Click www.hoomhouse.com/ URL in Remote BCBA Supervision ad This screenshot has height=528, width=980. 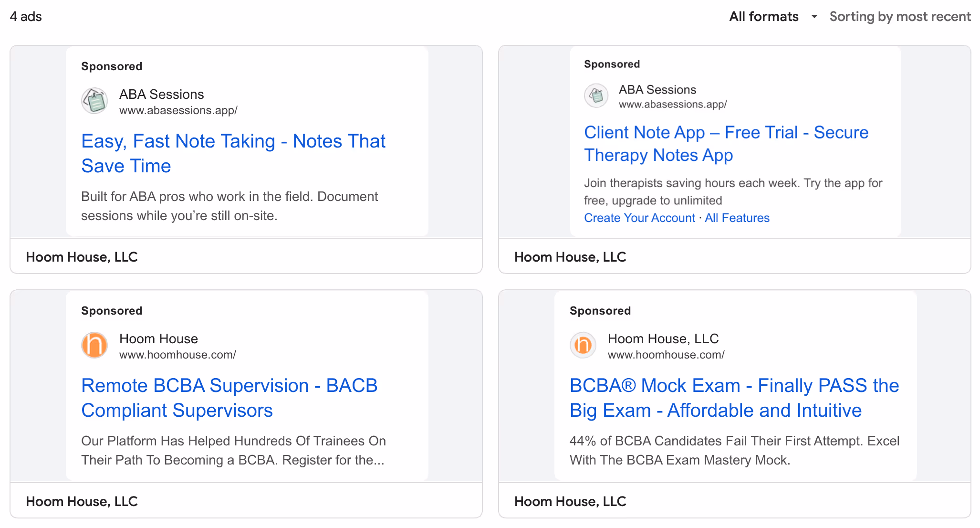177,355
